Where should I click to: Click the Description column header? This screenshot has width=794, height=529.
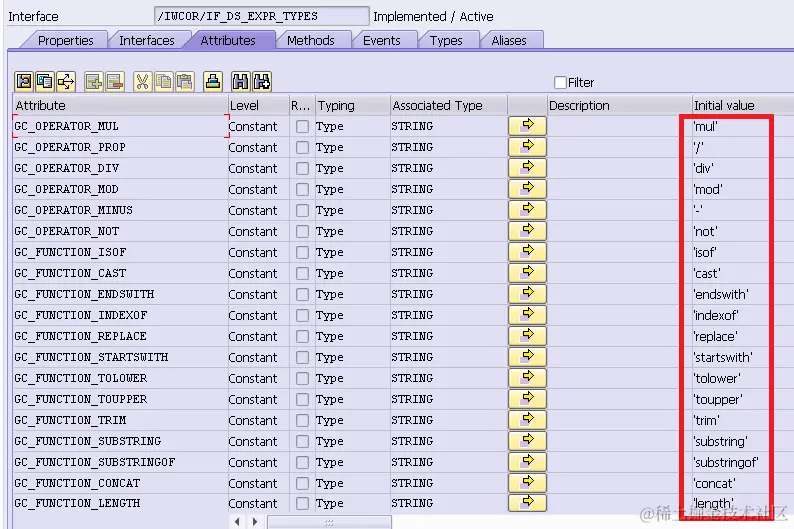[619, 105]
